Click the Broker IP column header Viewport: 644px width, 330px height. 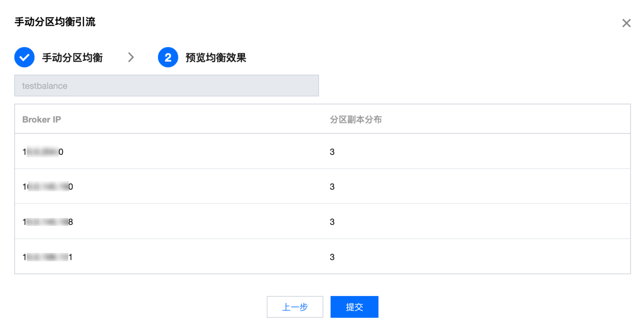pos(42,119)
